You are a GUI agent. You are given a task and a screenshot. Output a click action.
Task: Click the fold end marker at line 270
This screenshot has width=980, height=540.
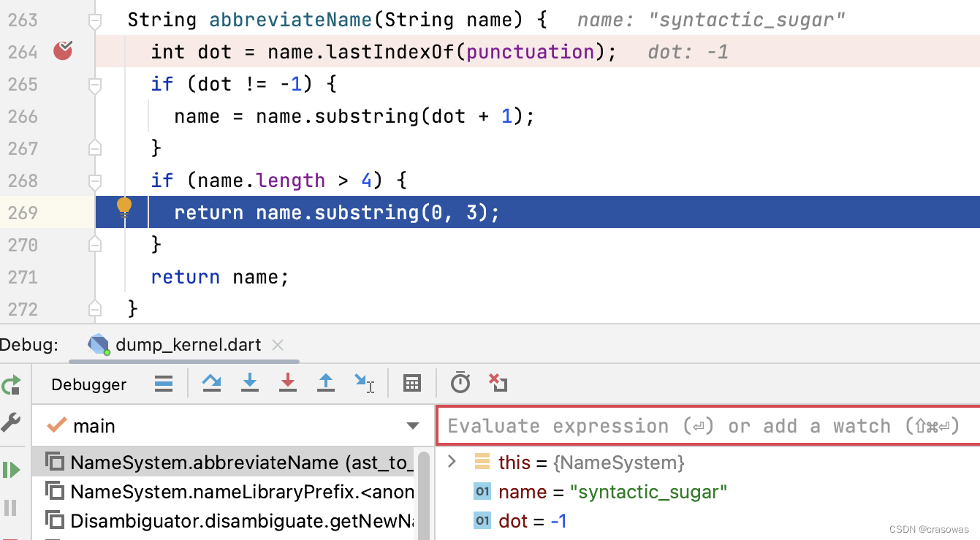point(95,245)
